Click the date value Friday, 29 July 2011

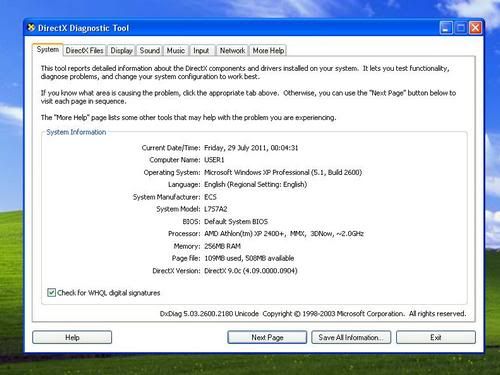pos(236,148)
